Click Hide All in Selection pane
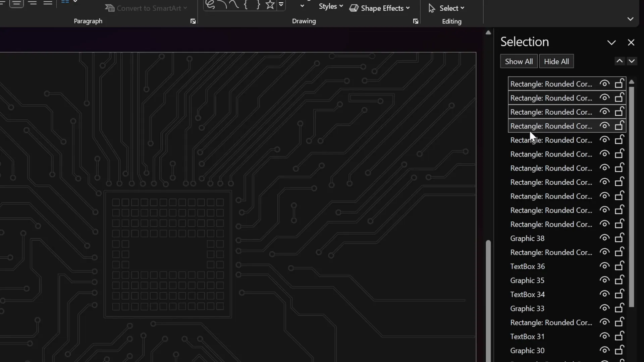The width and height of the screenshot is (644, 362). (556, 61)
